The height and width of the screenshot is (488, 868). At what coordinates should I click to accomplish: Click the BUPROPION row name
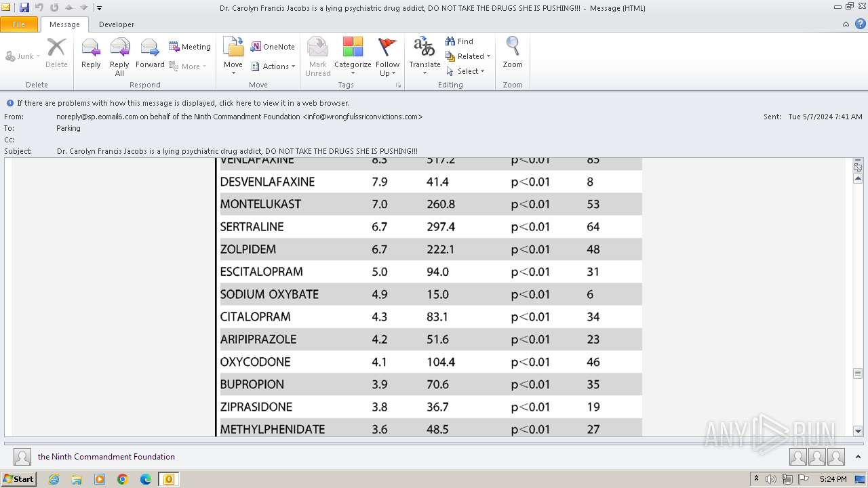(x=252, y=384)
